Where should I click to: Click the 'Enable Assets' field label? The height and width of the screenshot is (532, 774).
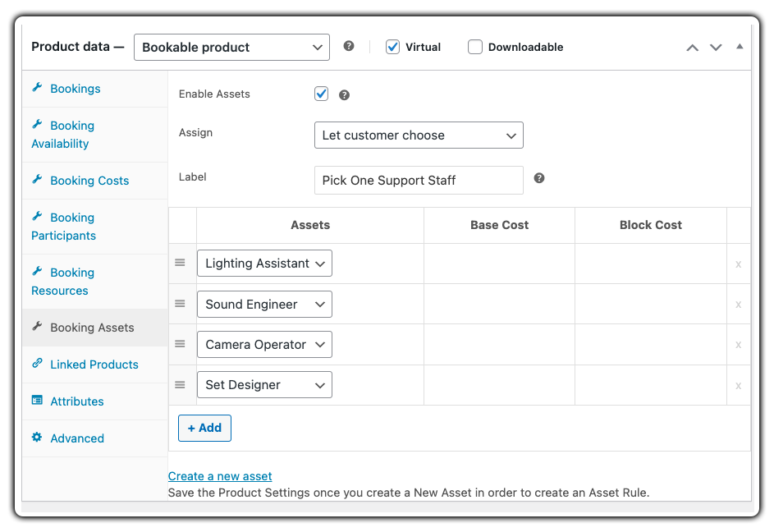tap(214, 94)
